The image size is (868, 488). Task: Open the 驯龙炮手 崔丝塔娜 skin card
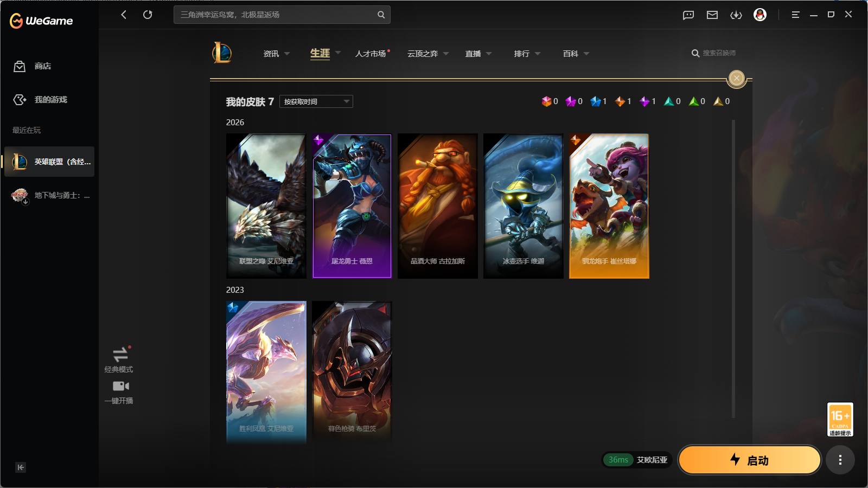pos(609,206)
